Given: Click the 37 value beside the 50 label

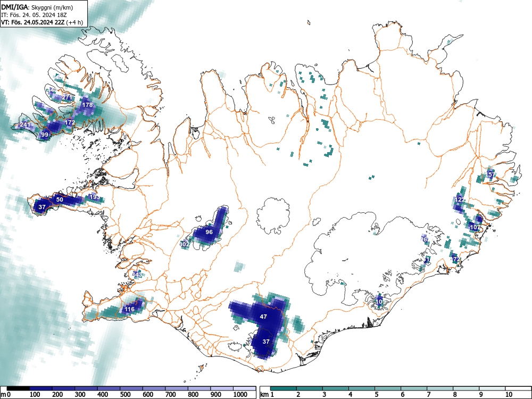Looking at the screenshot, I should [x=42, y=206].
